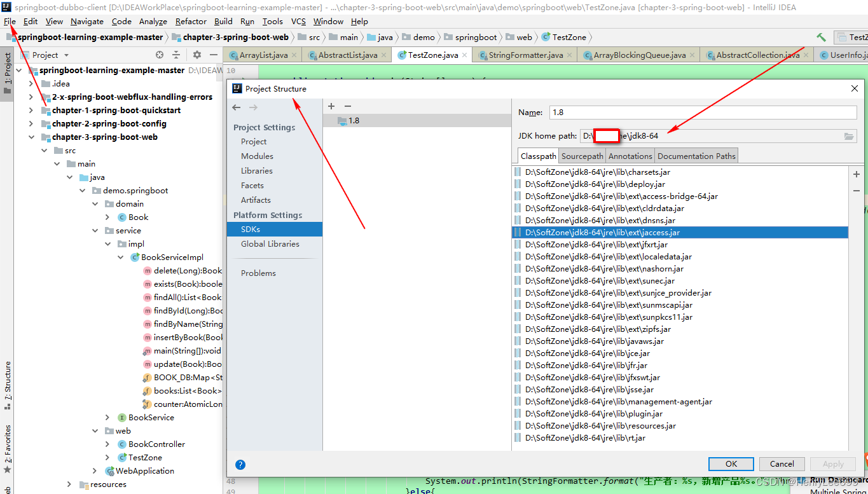
Task: Select Libraries in Project Settings
Action: (x=257, y=171)
